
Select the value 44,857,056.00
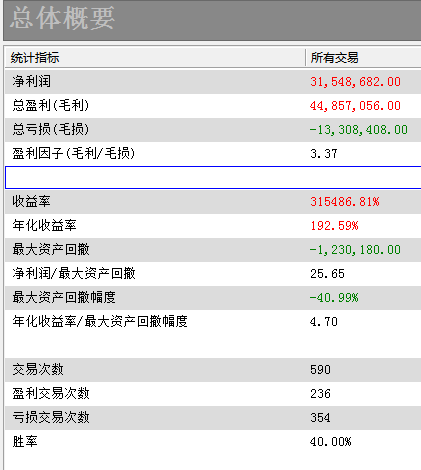click(x=355, y=106)
